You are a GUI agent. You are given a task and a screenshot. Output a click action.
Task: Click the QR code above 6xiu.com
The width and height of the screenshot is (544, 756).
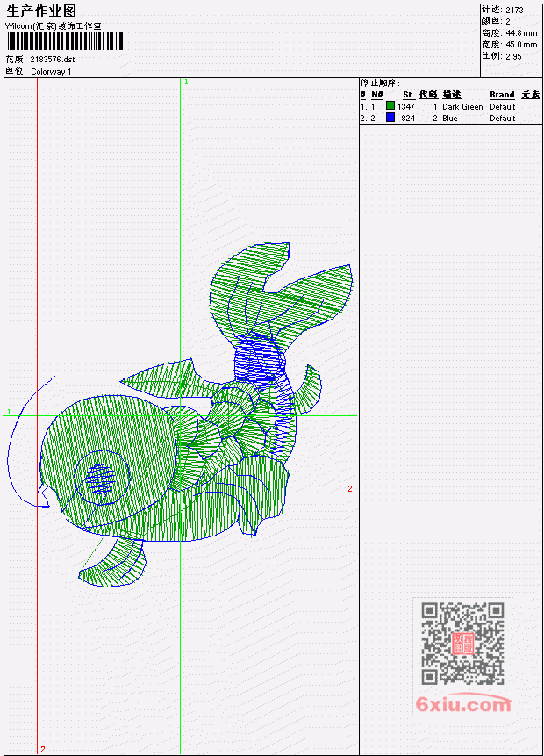[462, 644]
